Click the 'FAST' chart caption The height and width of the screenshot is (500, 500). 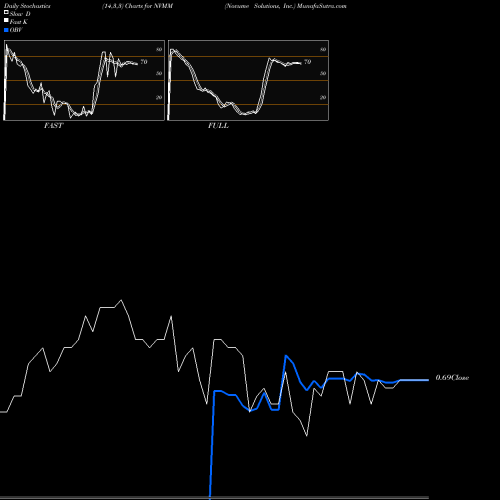point(53,126)
